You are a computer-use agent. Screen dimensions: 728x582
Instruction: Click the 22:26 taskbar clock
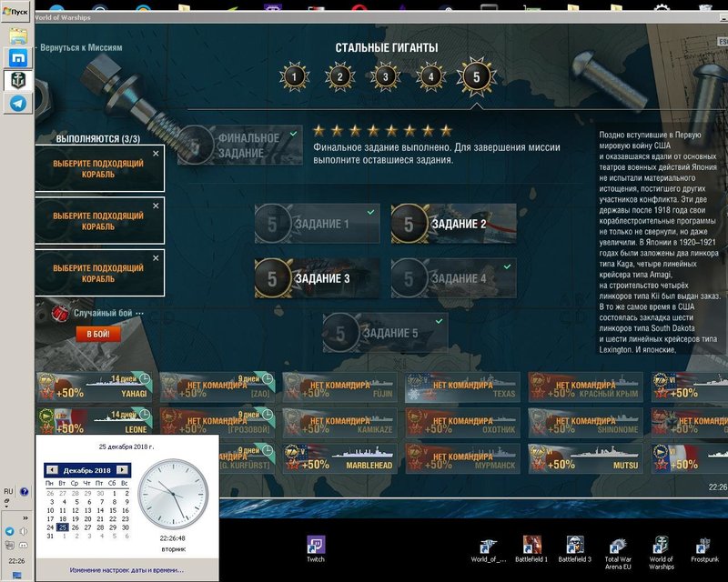tap(16, 561)
